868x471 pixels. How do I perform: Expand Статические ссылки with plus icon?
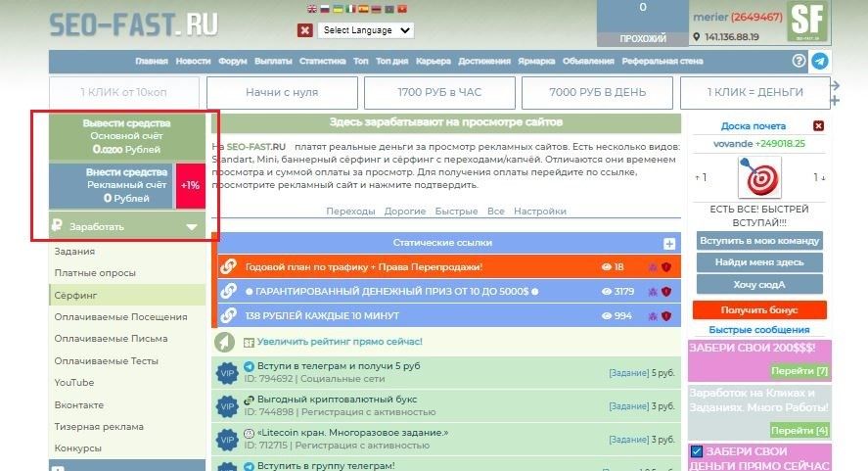click(x=668, y=243)
